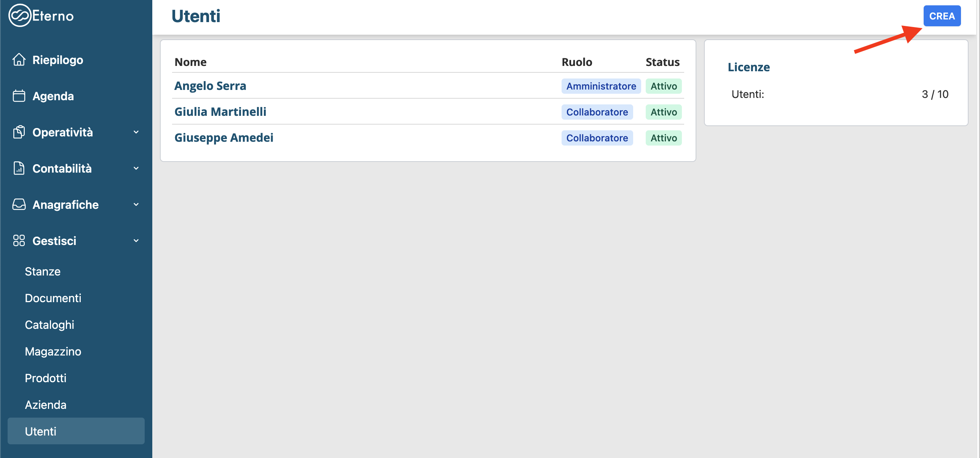This screenshot has height=458, width=980.
Task: Click Giuseppe Amedei's Collaboratore role badge
Action: point(597,138)
